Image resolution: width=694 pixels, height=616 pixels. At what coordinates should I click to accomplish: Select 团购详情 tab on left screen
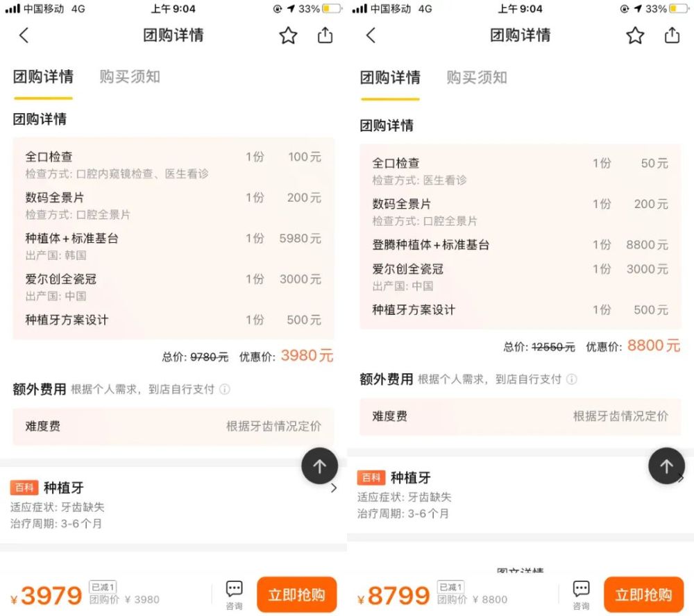point(43,76)
